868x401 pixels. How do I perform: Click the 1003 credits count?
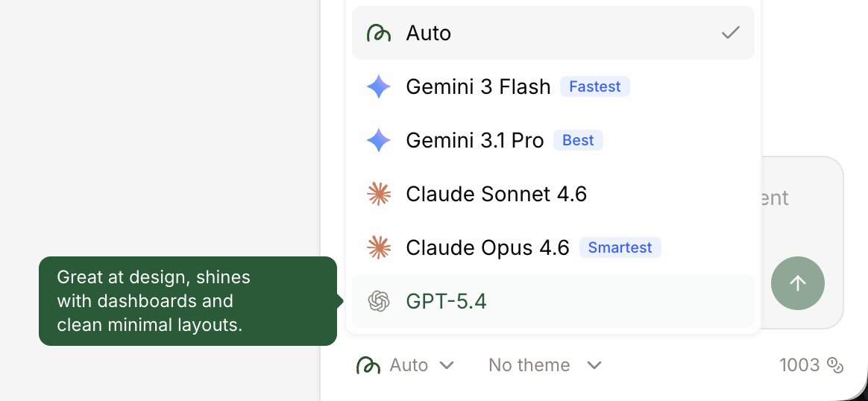pos(799,365)
